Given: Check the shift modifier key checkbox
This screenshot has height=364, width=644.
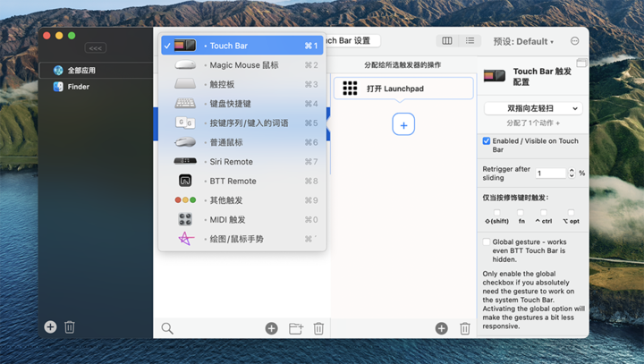Looking at the screenshot, I should [x=496, y=213].
